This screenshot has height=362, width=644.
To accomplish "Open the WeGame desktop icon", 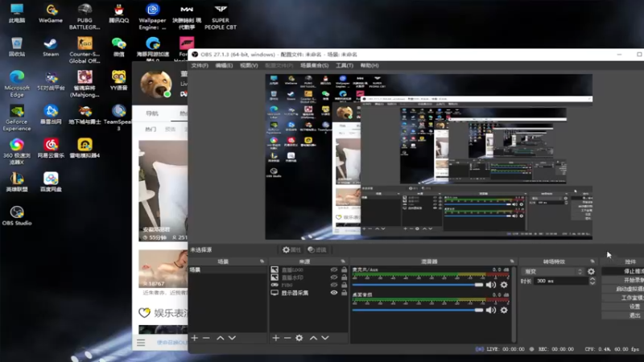I will tap(51, 13).
